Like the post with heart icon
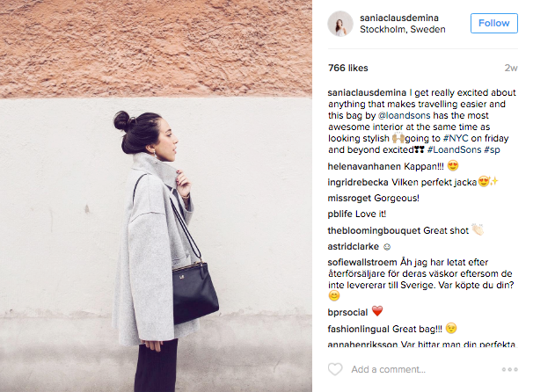Viewport: 533px width, 392px height. click(x=335, y=369)
